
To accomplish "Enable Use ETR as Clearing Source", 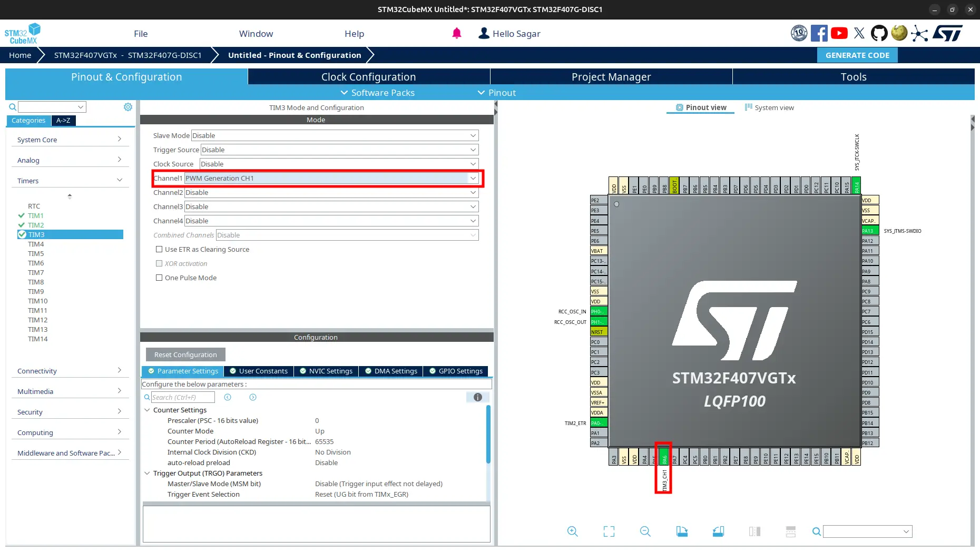I will tap(159, 249).
